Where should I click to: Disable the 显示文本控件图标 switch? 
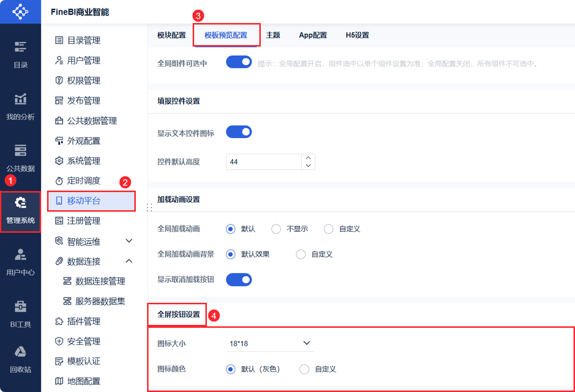[239, 131]
